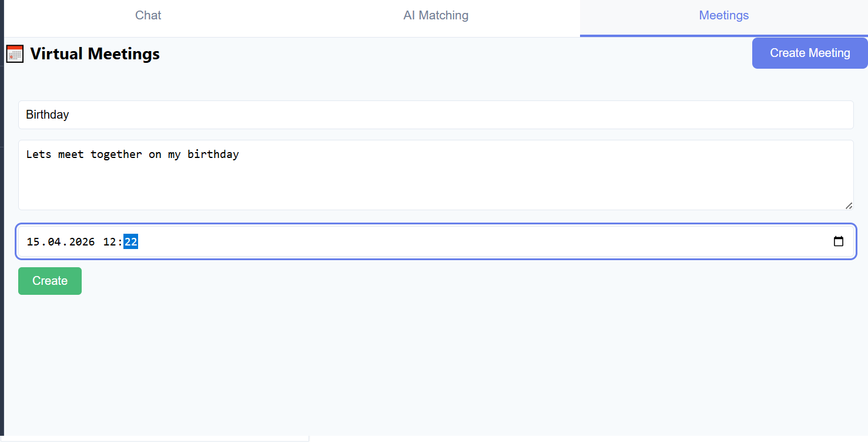The height and width of the screenshot is (444, 868).
Task: Open the date picker calendar icon
Action: click(x=839, y=241)
